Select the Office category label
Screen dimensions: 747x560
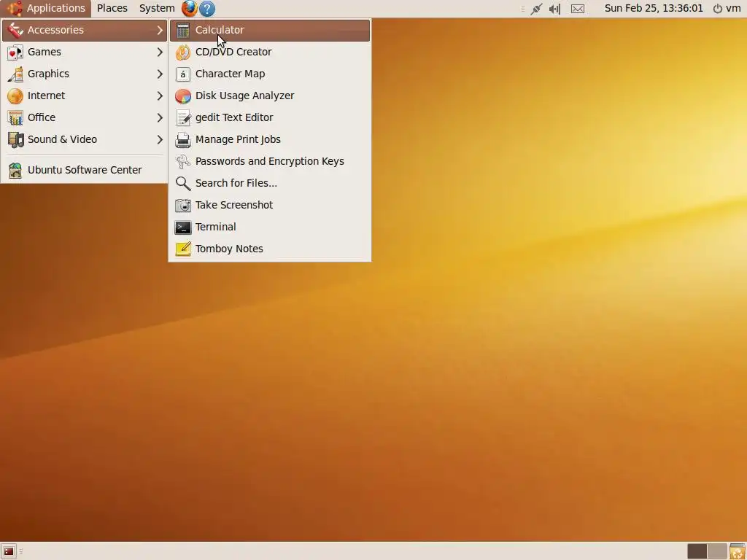click(42, 117)
